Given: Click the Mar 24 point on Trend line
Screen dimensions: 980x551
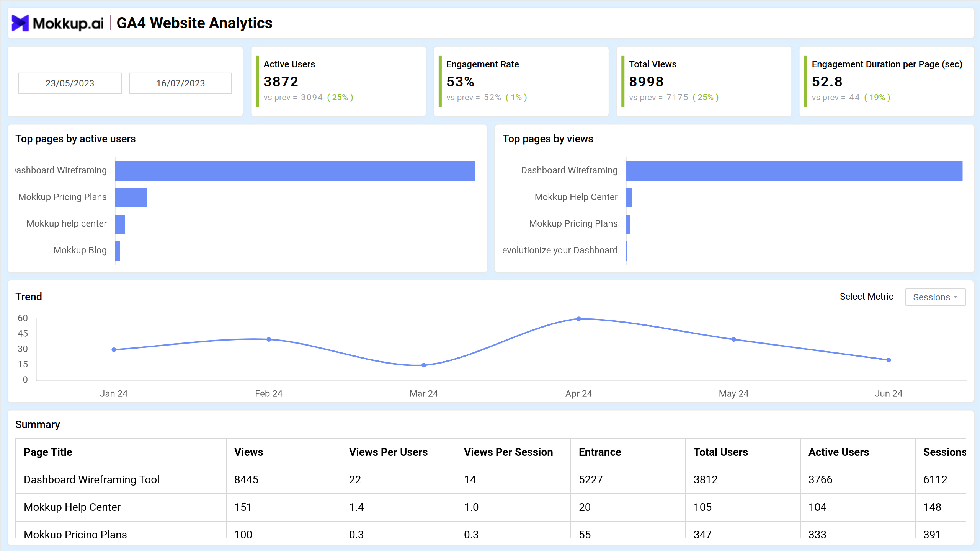Looking at the screenshot, I should coord(424,365).
